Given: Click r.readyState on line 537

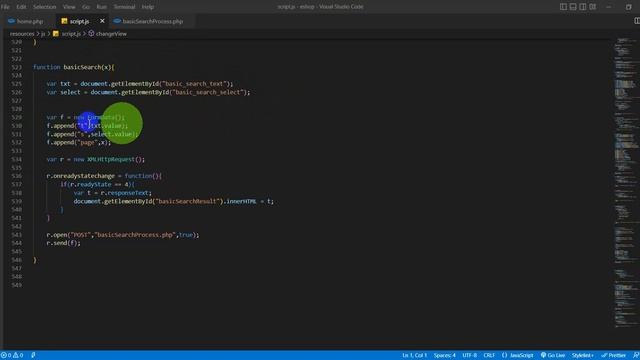Looking at the screenshot, I should [90, 184].
